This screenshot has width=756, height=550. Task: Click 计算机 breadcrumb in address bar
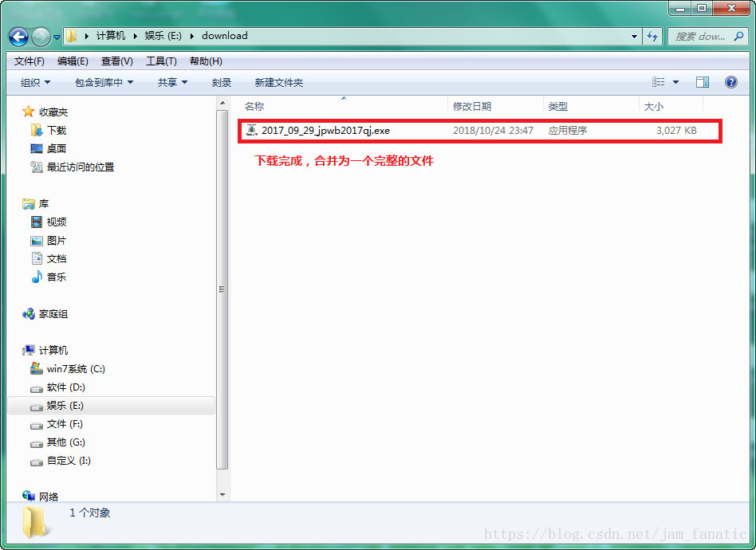pos(110,36)
